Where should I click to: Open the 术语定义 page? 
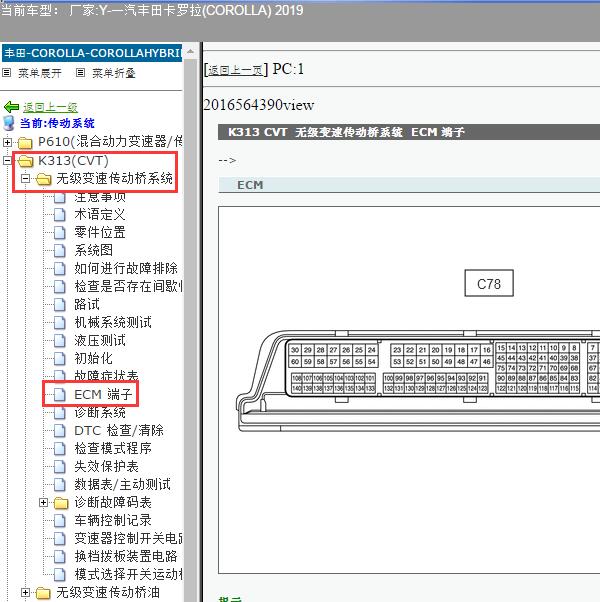pyautogui.click(x=100, y=214)
